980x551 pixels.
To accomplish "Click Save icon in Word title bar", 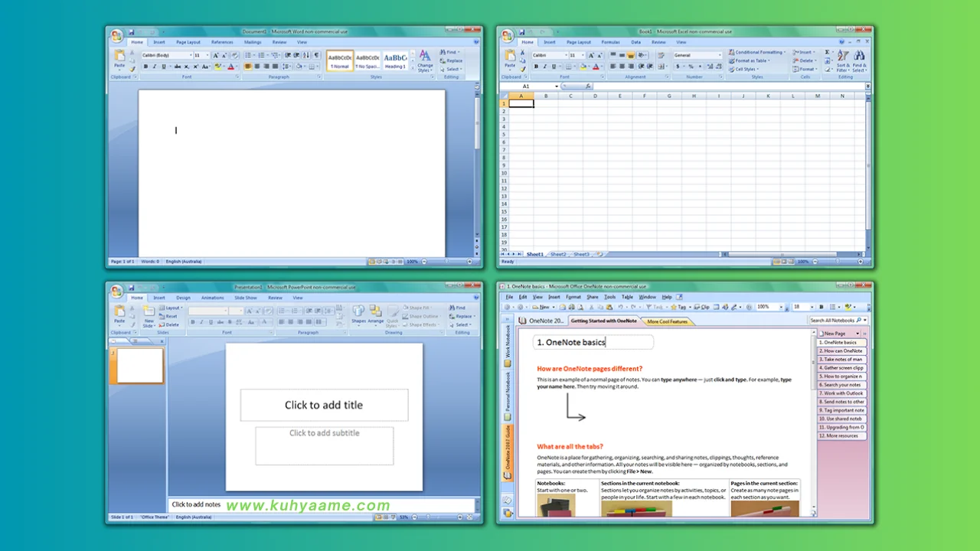I will pos(132,32).
